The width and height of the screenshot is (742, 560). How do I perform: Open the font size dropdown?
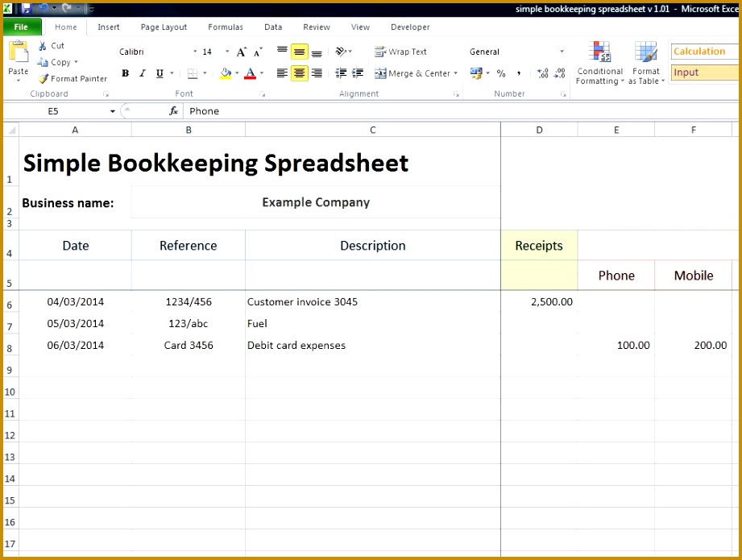227,52
